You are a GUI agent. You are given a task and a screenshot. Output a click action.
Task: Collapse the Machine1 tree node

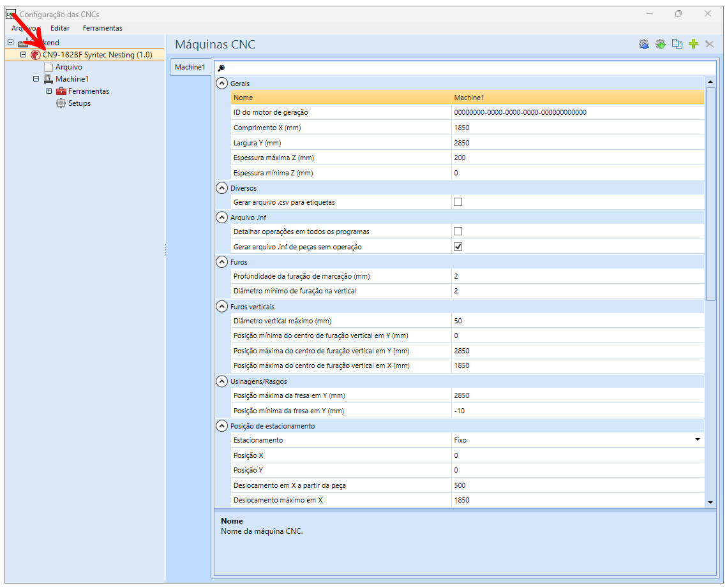[x=36, y=79]
